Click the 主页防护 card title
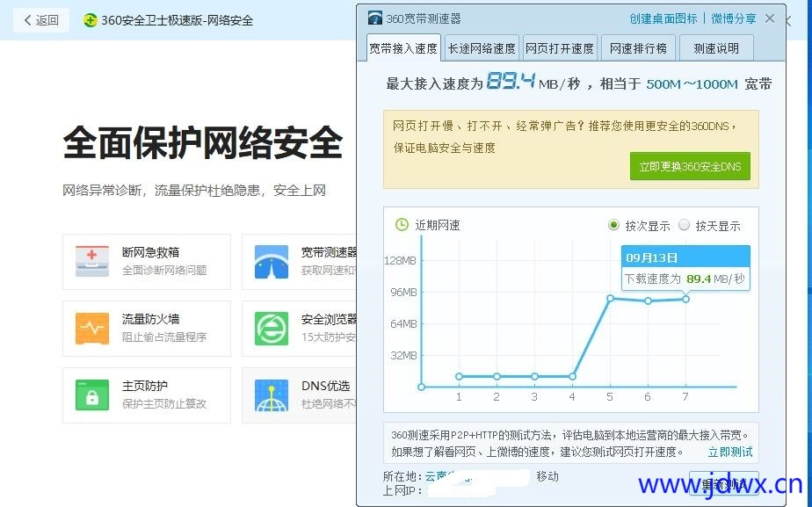This screenshot has width=812, height=507. tap(145, 386)
